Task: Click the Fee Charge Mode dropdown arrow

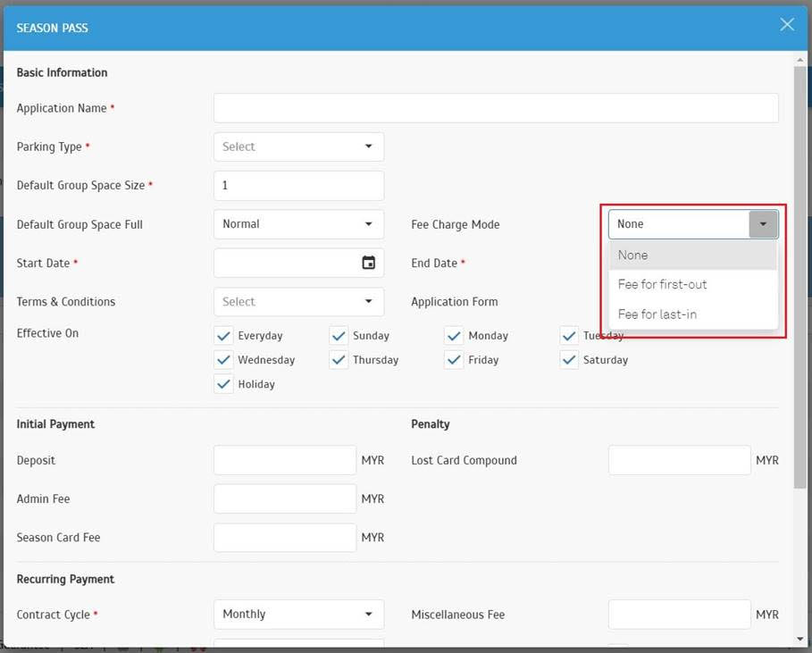Action: coord(763,224)
